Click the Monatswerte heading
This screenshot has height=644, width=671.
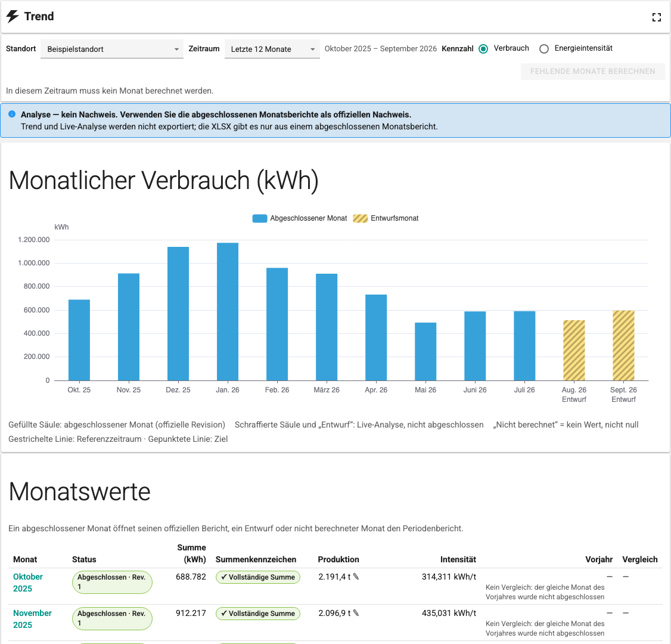pos(80,491)
